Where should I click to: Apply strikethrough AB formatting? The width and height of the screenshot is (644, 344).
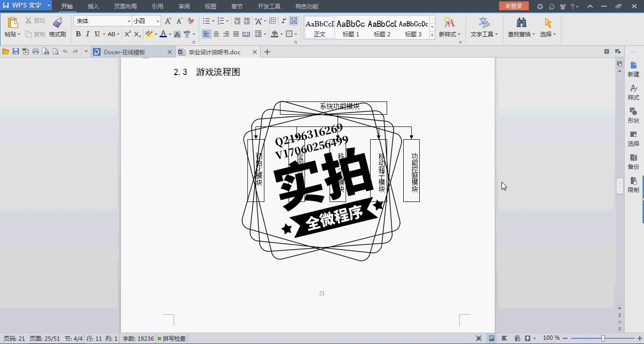111,34
